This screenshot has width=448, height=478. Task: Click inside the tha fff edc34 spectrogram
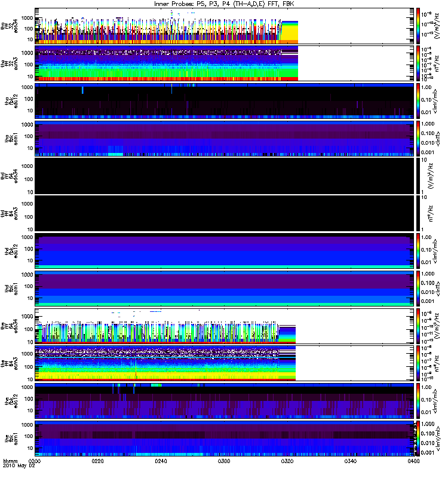pos(225,26)
